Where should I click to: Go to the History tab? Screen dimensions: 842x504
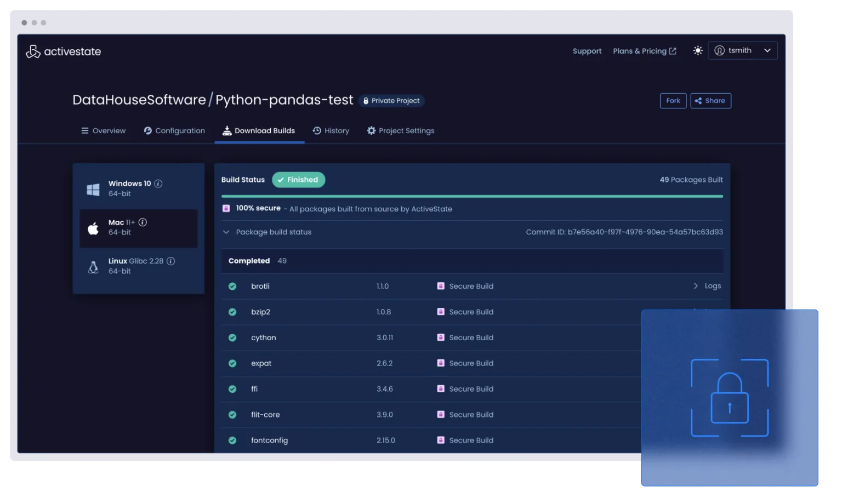(x=331, y=130)
